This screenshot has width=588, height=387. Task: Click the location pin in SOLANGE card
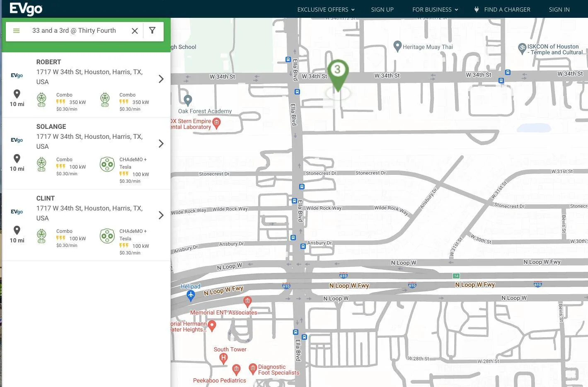click(x=17, y=159)
